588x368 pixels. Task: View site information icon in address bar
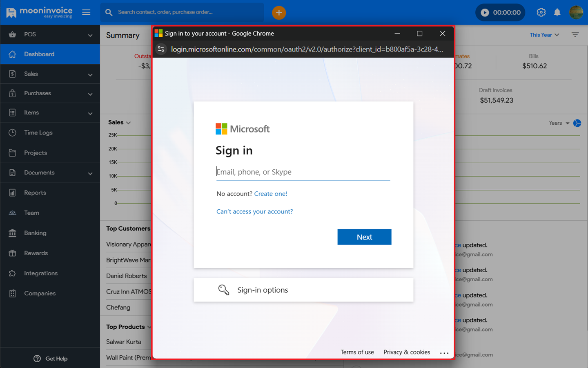tap(161, 49)
